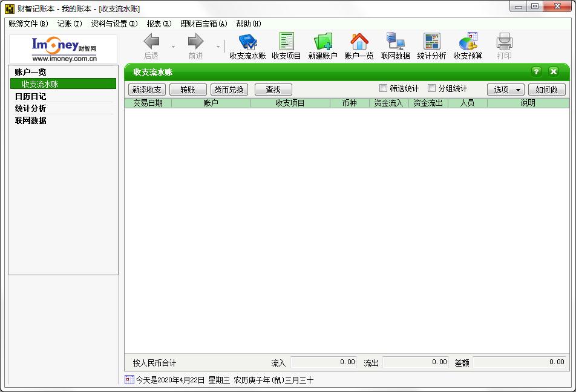576x392 pixels.
Task: Click the 前进 forward arrow icon
Action: [x=195, y=41]
